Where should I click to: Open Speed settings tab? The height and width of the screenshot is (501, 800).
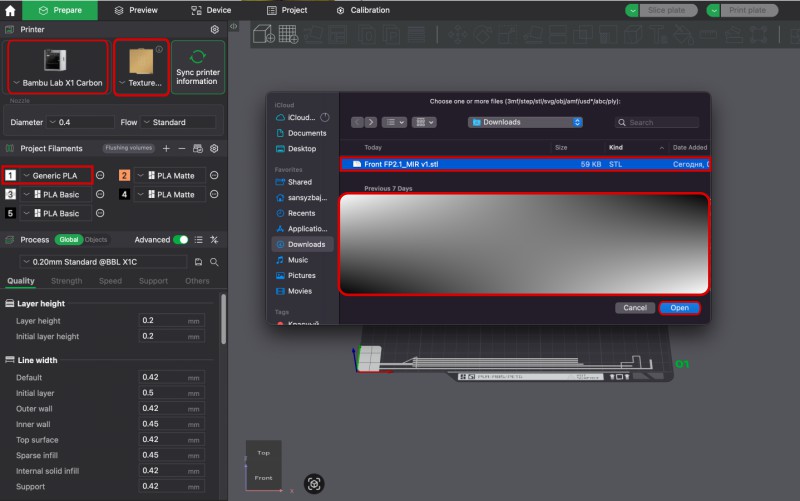coord(110,281)
